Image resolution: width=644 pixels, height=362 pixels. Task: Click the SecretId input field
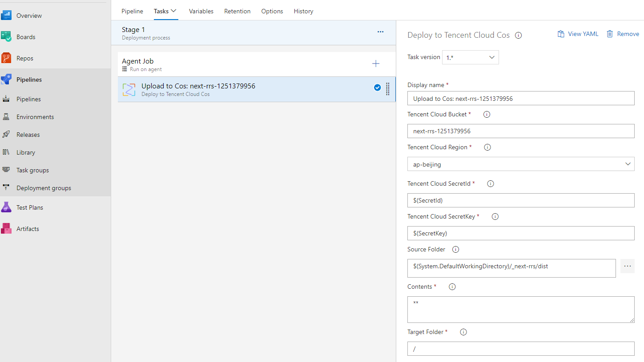point(521,200)
